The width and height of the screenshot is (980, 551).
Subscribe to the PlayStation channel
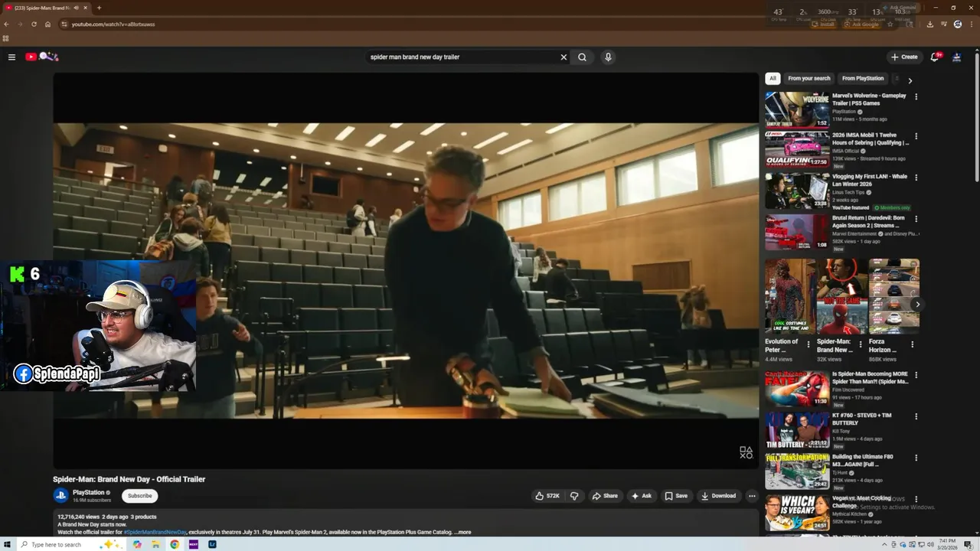(x=139, y=496)
